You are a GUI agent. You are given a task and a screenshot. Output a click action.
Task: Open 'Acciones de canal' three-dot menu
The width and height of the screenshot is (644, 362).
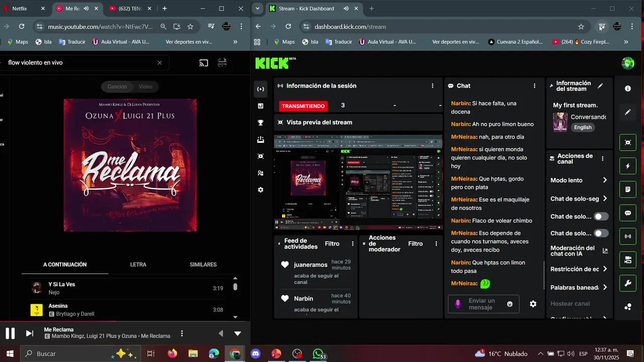(603, 159)
